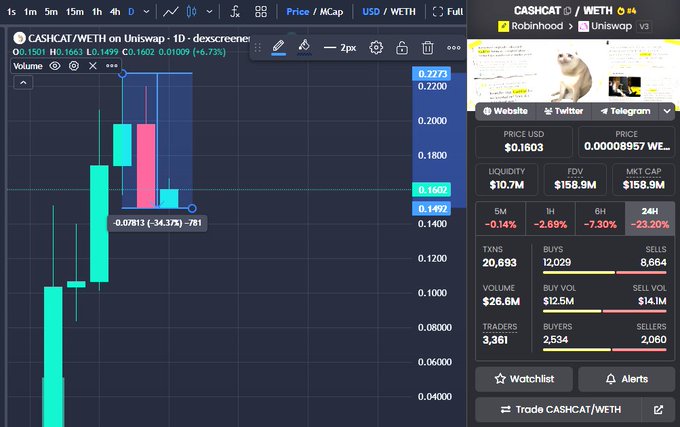This screenshot has height=427, width=680.
Task: Open the fx indicators menu
Action: pyautogui.click(x=235, y=12)
